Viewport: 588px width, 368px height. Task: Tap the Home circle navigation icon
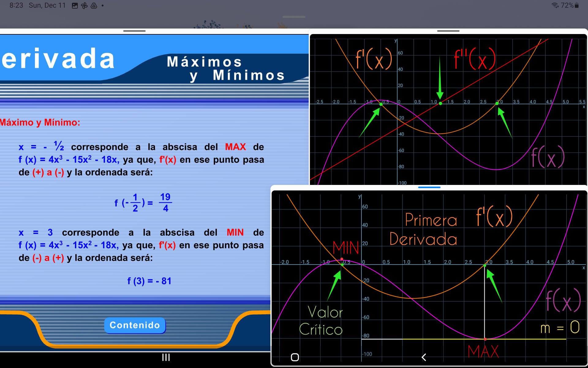pos(294,357)
